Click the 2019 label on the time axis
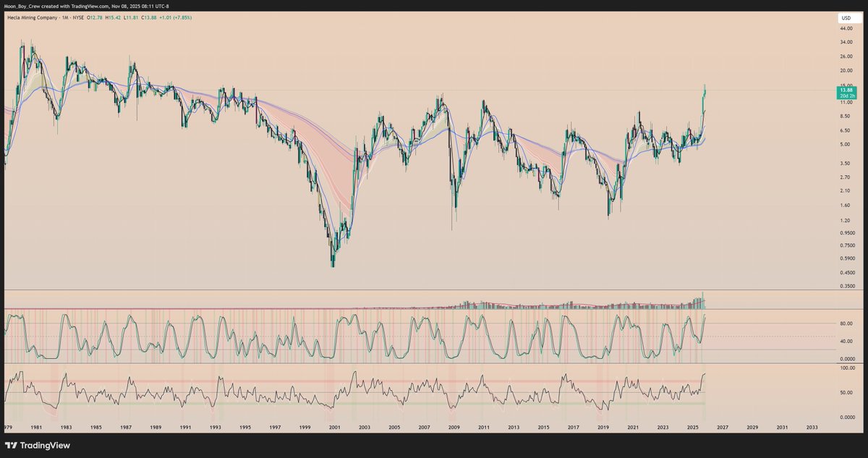This screenshot has height=458, width=868. (603, 428)
